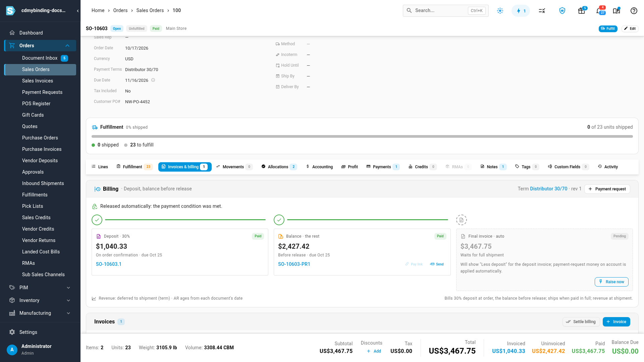This screenshot has height=362, width=644.
Task: Open the Activity tab
Action: (608, 167)
